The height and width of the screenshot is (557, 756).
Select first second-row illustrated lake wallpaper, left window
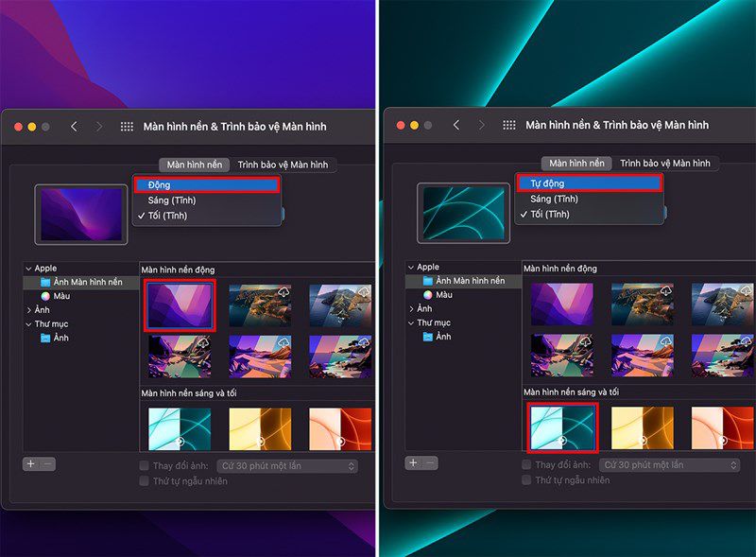click(x=180, y=357)
